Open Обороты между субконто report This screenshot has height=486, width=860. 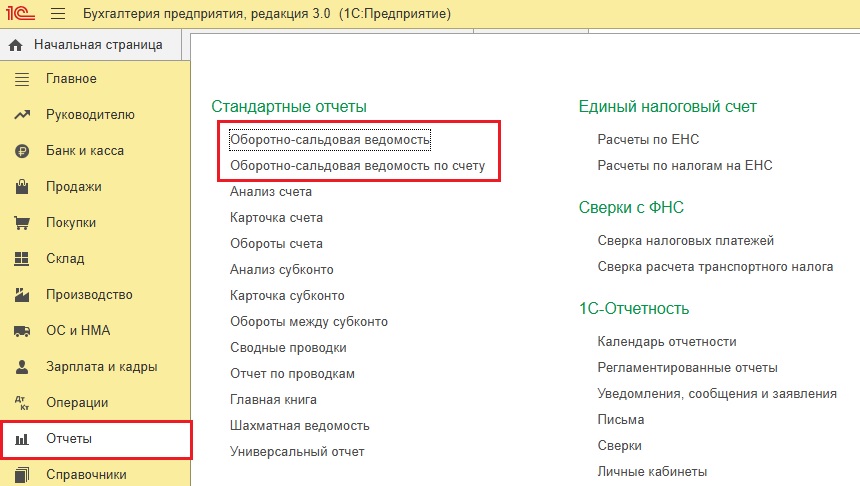[309, 321]
